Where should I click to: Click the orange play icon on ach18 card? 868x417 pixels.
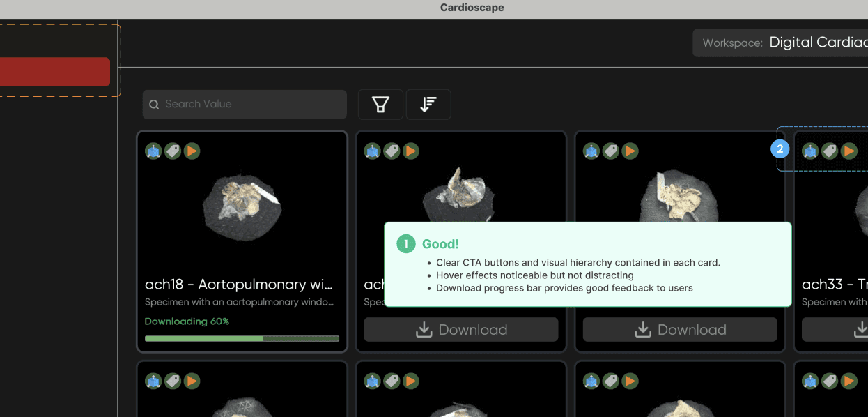coord(192,151)
